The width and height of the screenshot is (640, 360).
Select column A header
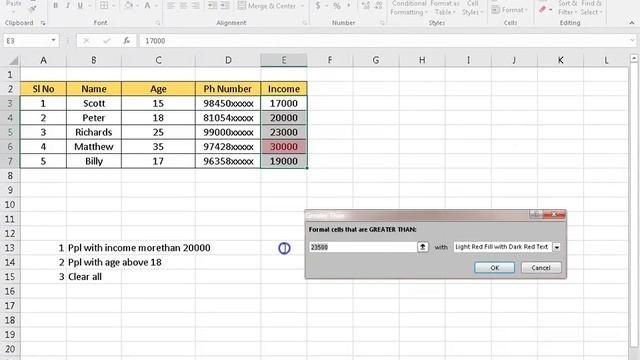coord(43,60)
